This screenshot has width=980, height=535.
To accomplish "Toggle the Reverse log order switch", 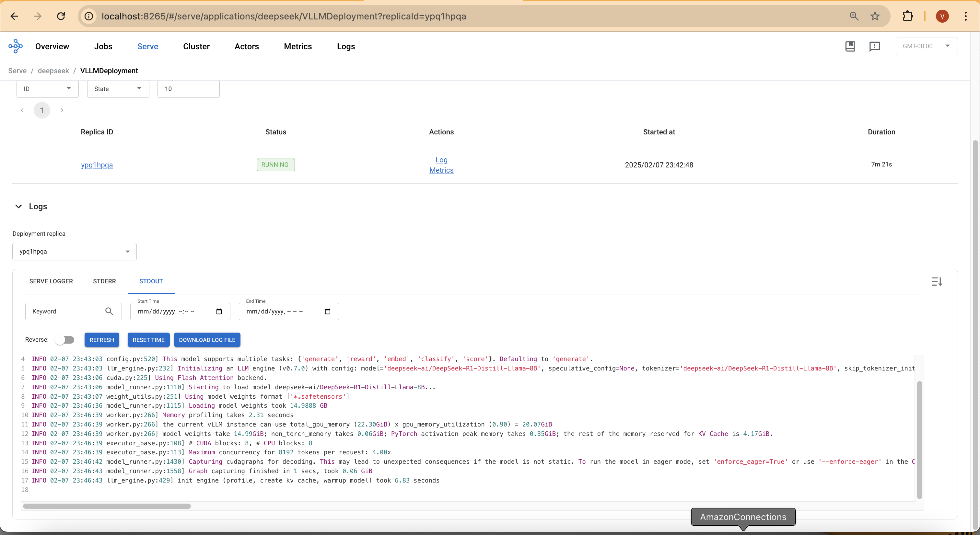I will (x=65, y=340).
